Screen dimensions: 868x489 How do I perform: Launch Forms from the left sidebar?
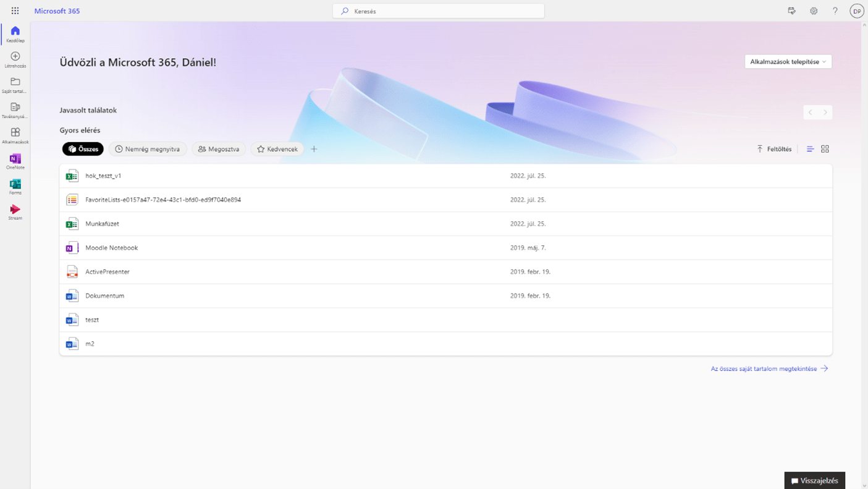click(x=15, y=186)
